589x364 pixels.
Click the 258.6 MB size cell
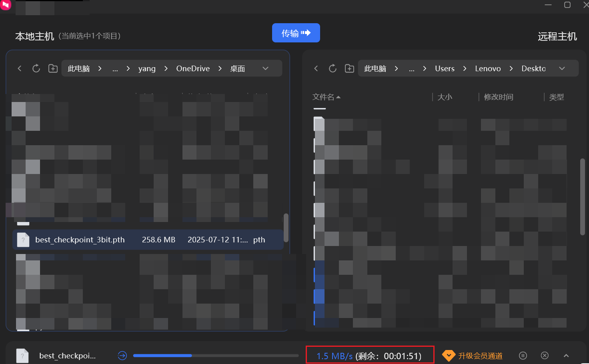[158, 240]
